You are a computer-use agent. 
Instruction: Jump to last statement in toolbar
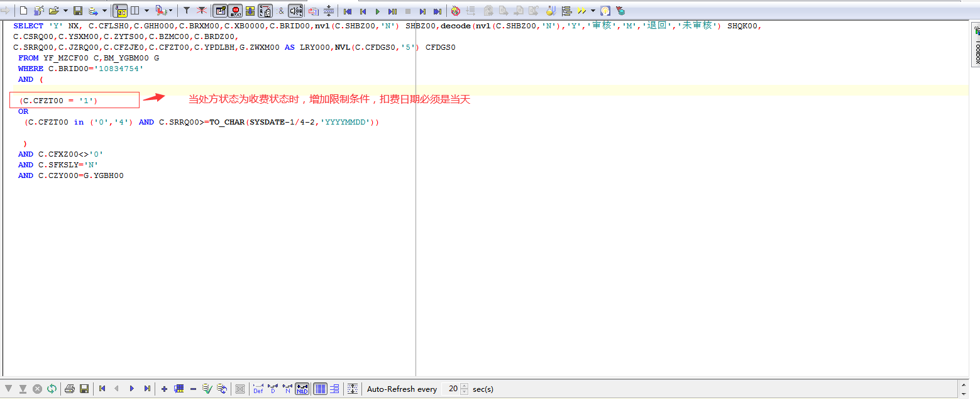click(437, 11)
